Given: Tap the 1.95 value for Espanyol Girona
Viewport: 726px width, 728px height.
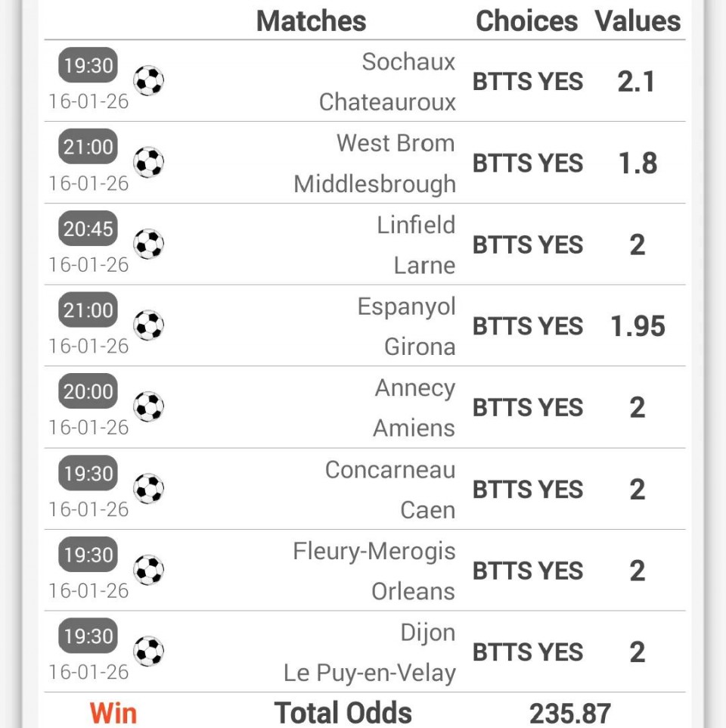Looking at the screenshot, I should [638, 326].
